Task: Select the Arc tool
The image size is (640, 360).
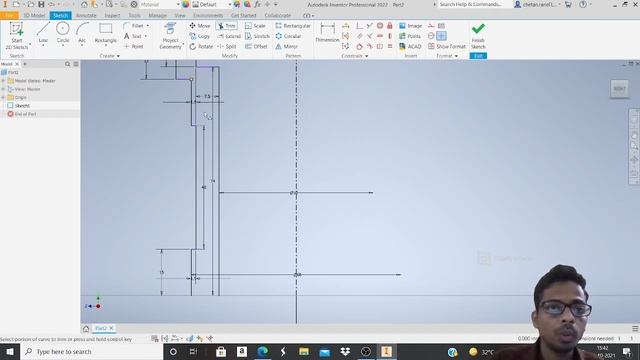Action: pyautogui.click(x=82, y=33)
